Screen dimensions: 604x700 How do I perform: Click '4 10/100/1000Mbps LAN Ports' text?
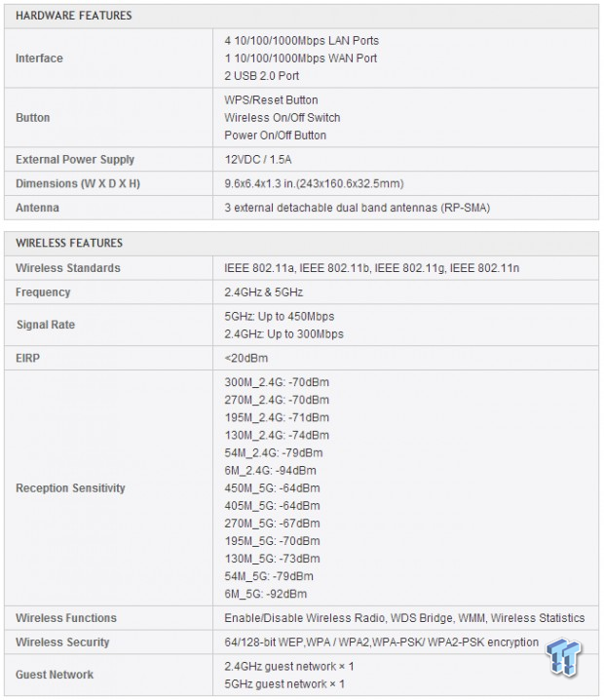pos(302,41)
